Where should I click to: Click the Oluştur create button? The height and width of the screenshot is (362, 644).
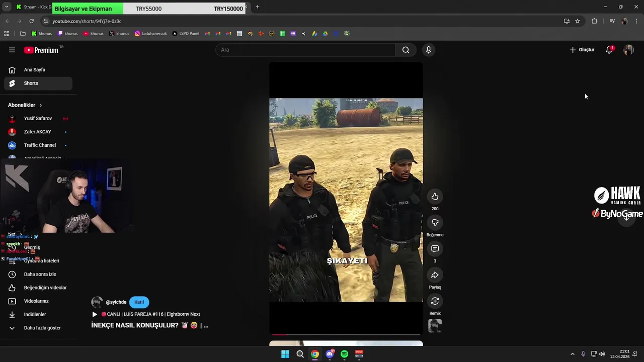582,50
